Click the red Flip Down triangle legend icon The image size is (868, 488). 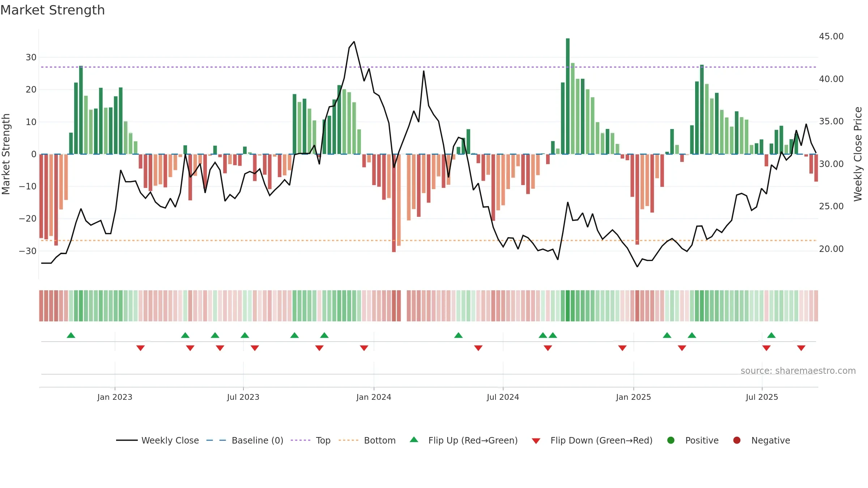tap(536, 441)
